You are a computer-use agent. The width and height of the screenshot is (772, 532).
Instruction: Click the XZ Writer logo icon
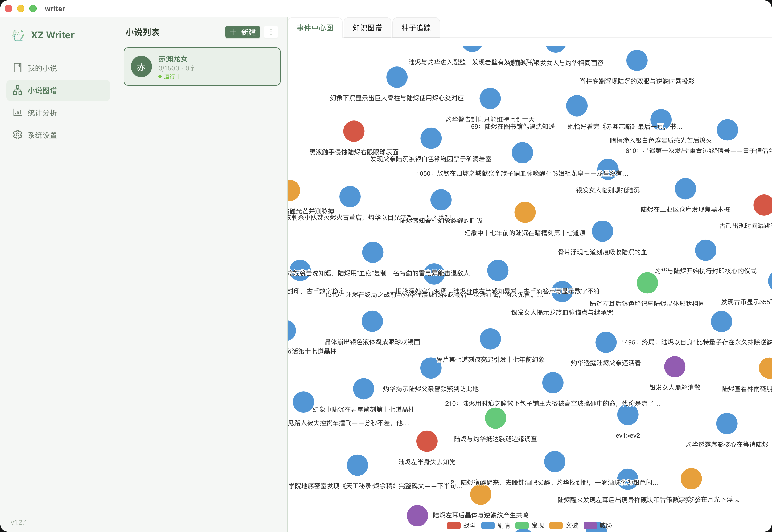point(18,35)
